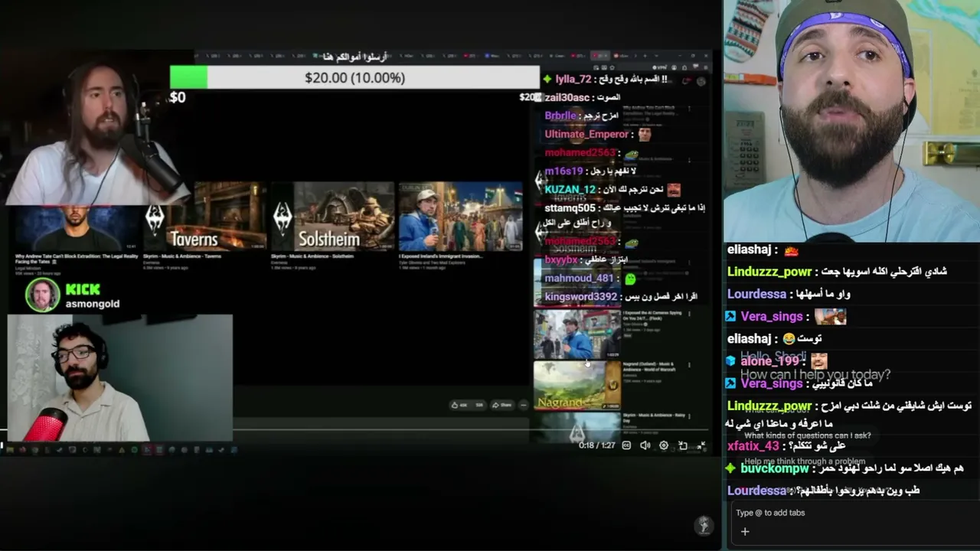The height and width of the screenshot is (551, 980).
Task: Open options menu for the Nagrand video
Action: (689, 367)
